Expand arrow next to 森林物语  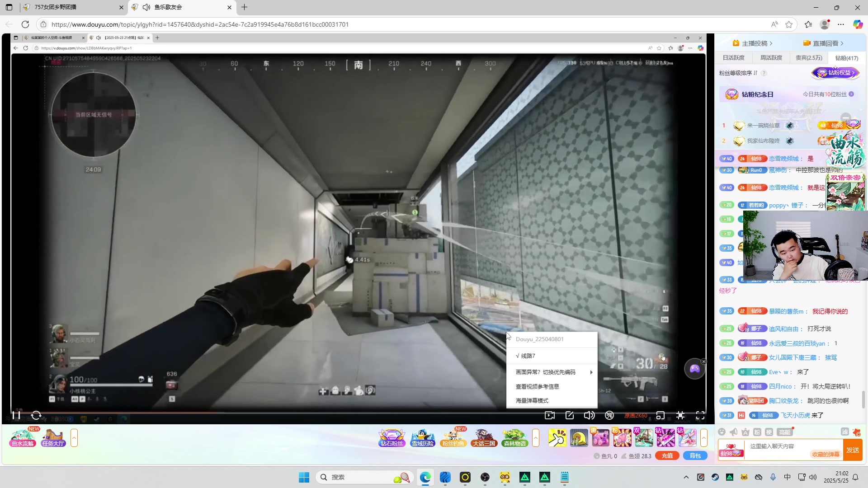[x=536, y=438]
